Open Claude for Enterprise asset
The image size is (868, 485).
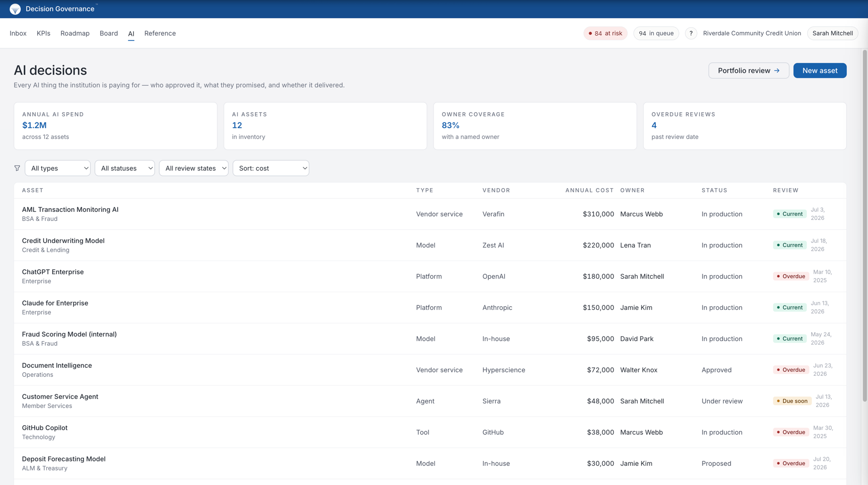(x=55, y=303)
